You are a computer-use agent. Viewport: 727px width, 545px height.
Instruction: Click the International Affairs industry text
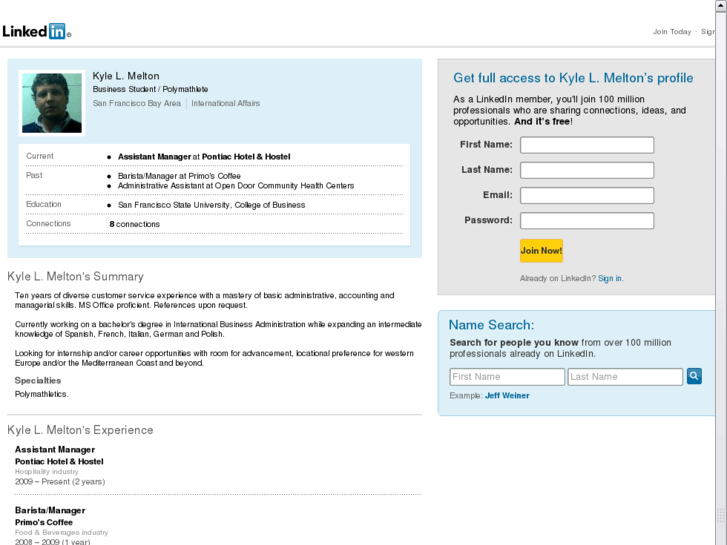point(225,103)
